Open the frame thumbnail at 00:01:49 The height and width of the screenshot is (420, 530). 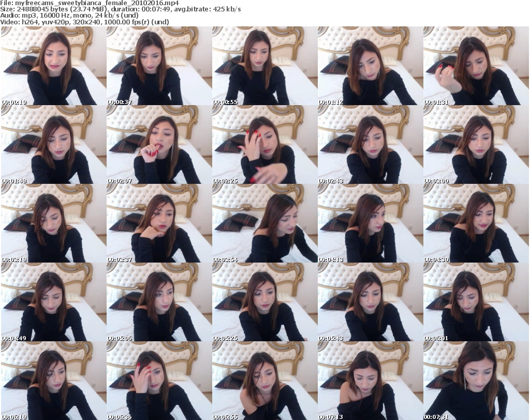(x=53, y=144)
